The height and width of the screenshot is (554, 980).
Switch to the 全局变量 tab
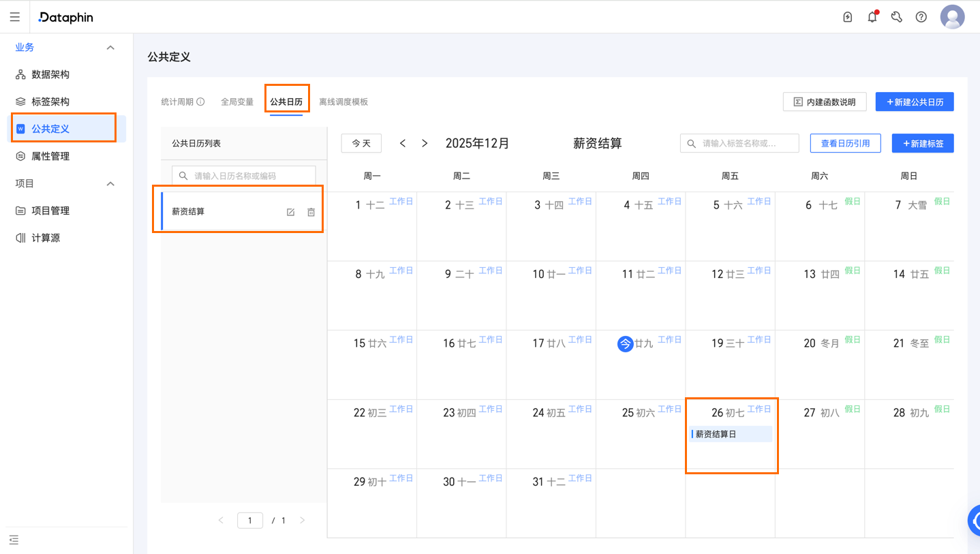[237, 102]
